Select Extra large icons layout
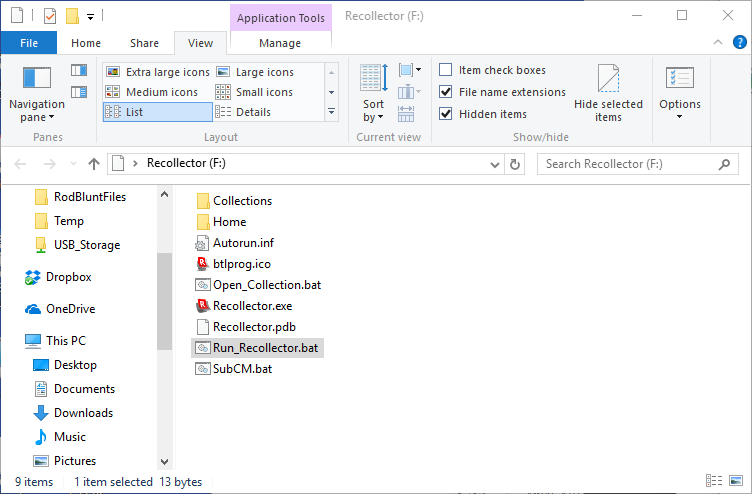This screenshot has width=752, height=494. pos(158,72)
